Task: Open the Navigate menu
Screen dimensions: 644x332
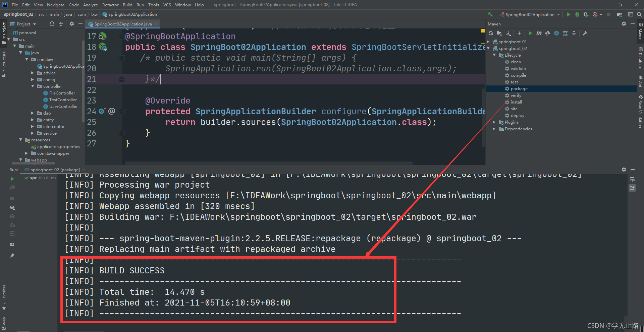Action: [55, 5]
